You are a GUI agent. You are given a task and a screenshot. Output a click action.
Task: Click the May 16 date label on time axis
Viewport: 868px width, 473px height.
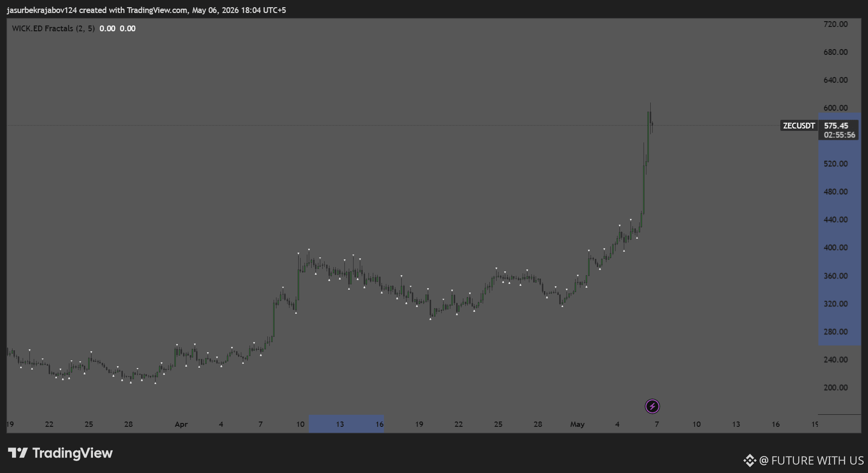776,424
